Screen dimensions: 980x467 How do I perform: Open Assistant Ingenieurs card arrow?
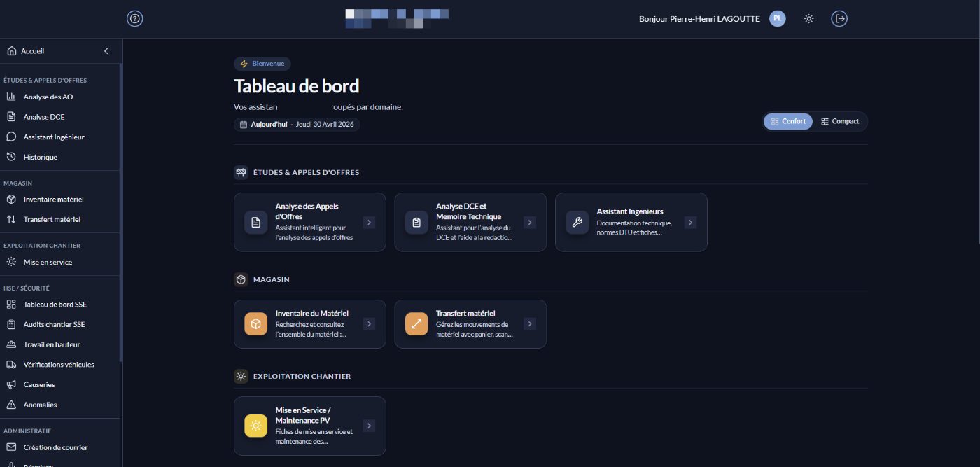tap(690, 223)
